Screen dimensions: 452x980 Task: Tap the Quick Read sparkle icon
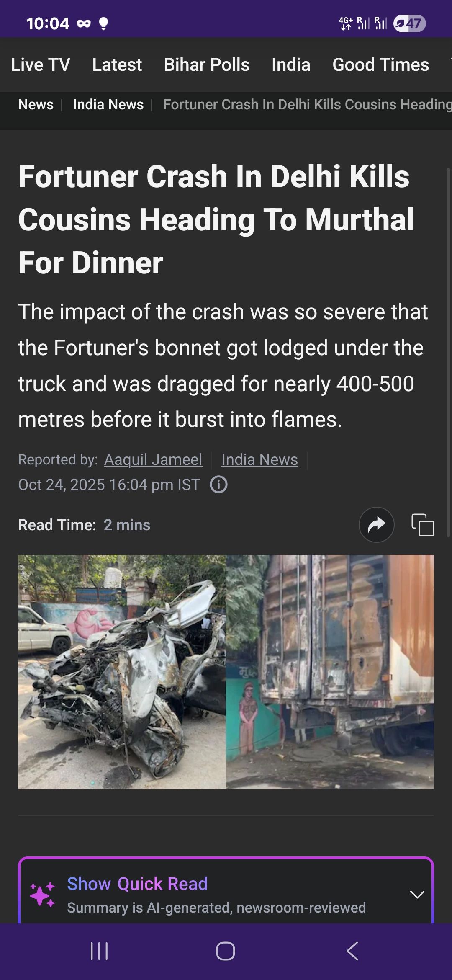tap(43, 895)
